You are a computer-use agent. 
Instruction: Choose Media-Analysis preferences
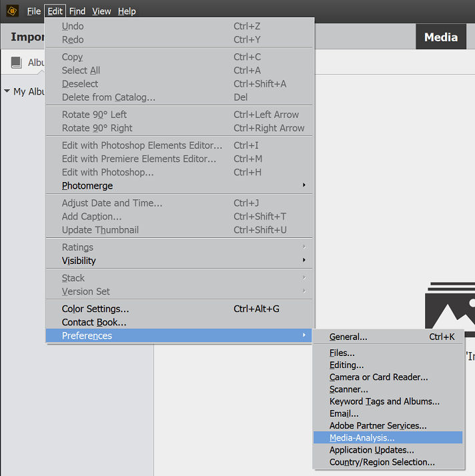coord(388,438)
